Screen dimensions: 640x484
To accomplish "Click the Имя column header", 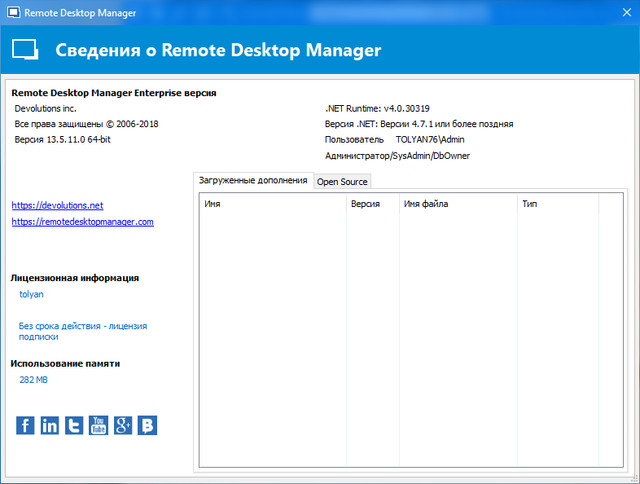I will (271, 203).
